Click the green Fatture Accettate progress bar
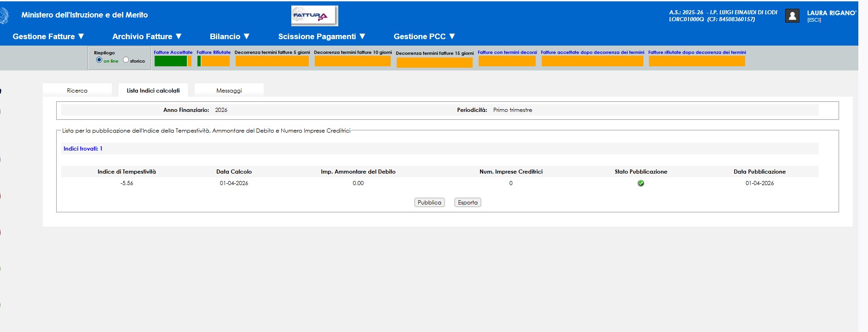868x332 pixels. coord(170,61)
